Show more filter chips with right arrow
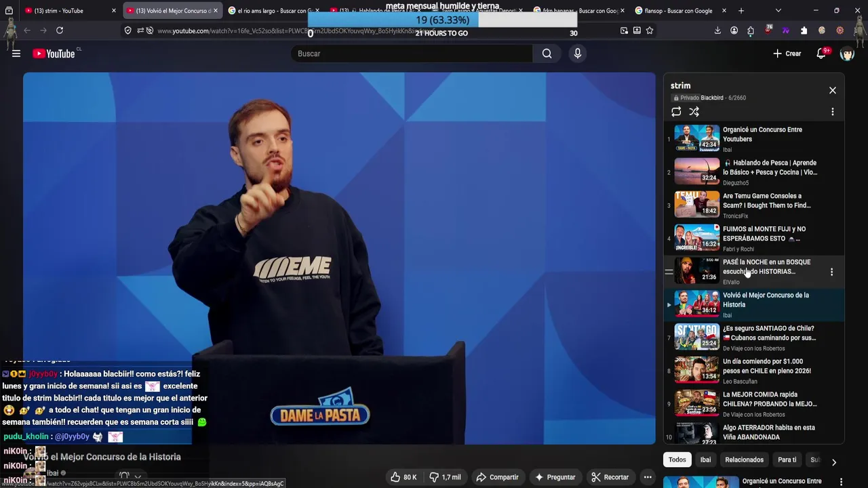The width and height of the screenshot is (868, 488). tap(834, 462)
